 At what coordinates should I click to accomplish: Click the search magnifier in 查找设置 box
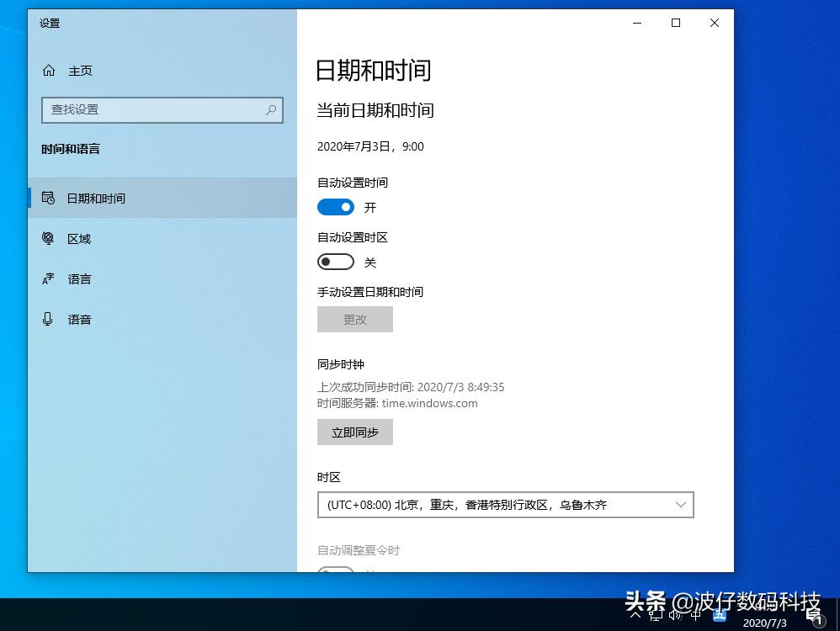point(270,110)
